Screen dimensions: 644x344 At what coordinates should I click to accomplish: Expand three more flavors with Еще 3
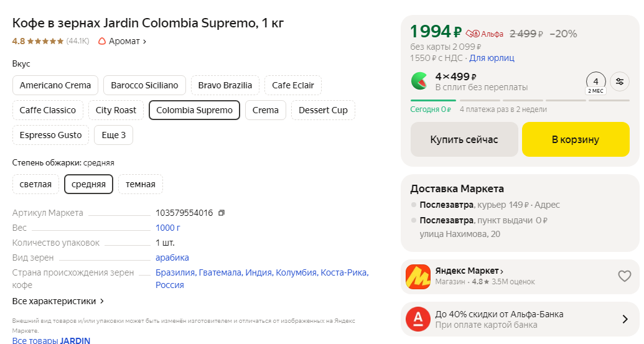click(x=113, y=135)
